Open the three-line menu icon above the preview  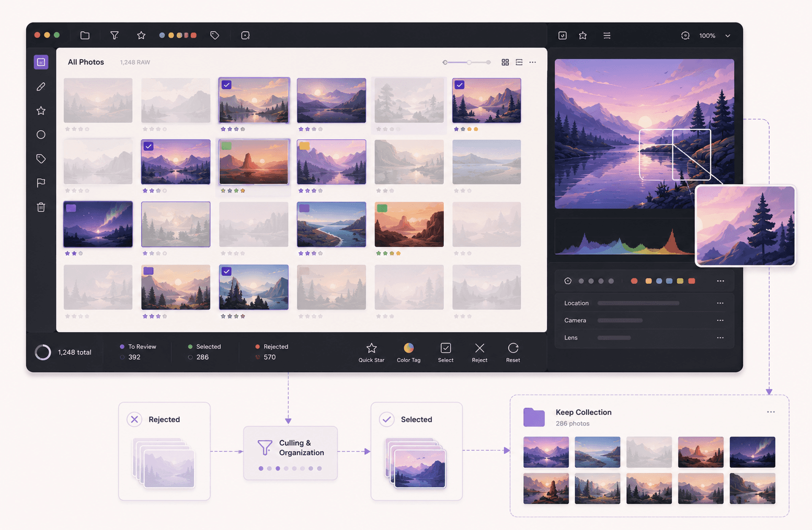(607, 36)
